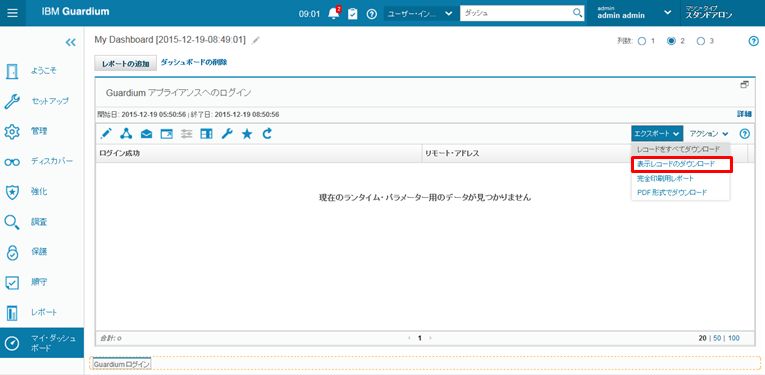Open マイ・ダッシュボード gauge icon
765x375 pixels.
click(x=12, y=343)
